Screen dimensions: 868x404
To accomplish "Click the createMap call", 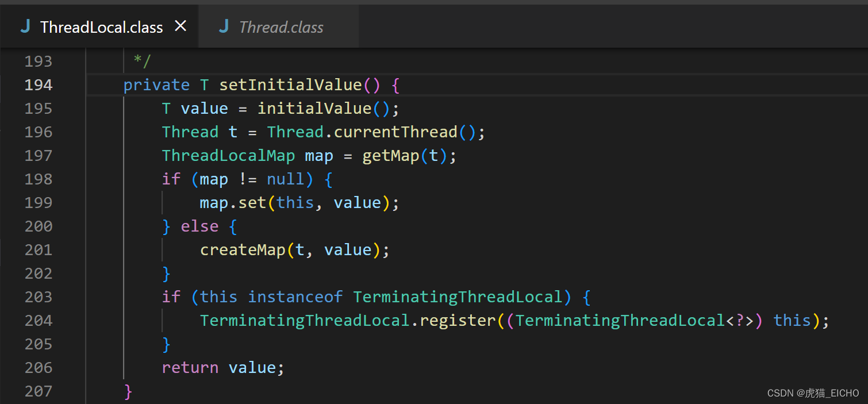I will pyautogui.click(x=243, y=250).
